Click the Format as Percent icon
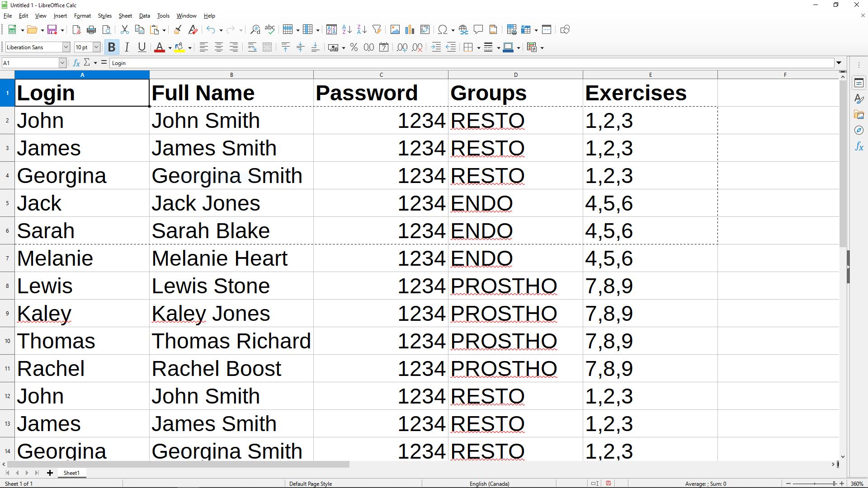868x488 pixels. (354, 47)
